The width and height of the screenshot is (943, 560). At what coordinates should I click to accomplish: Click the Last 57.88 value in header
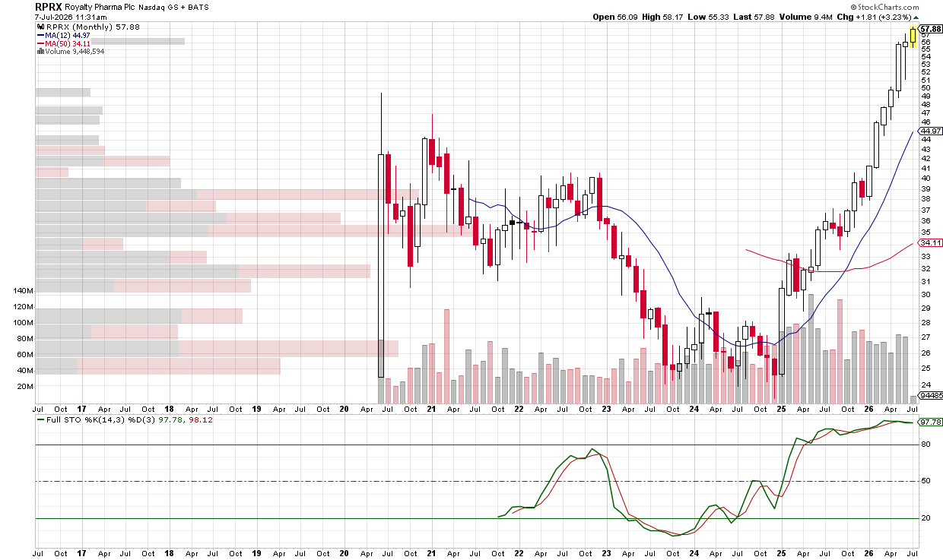[754, 17]
